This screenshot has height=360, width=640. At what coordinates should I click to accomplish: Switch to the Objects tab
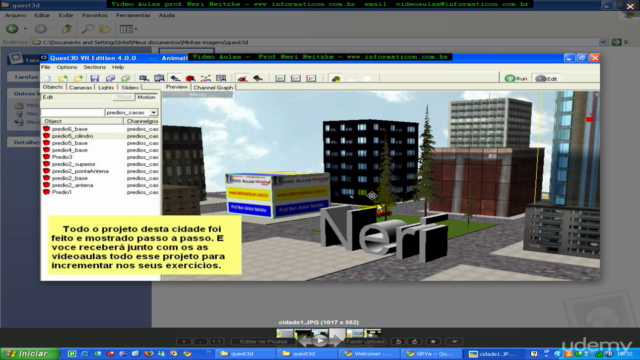click(53, 87)
